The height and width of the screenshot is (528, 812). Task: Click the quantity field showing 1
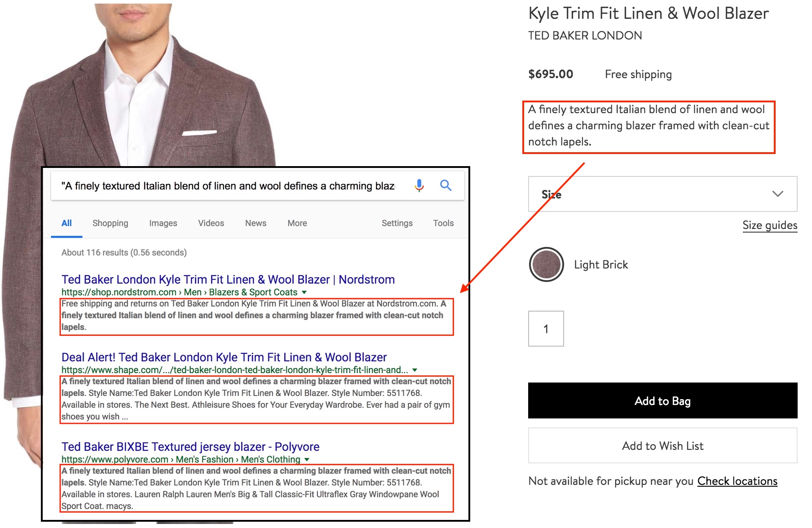[x=546, y=329]
